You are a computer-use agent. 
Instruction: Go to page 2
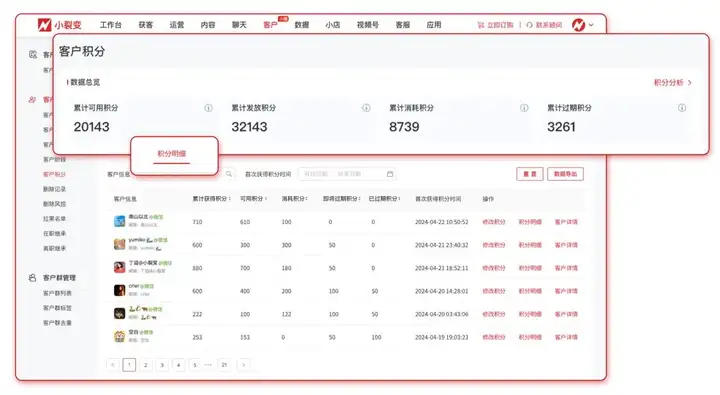(x=146, y=365)
